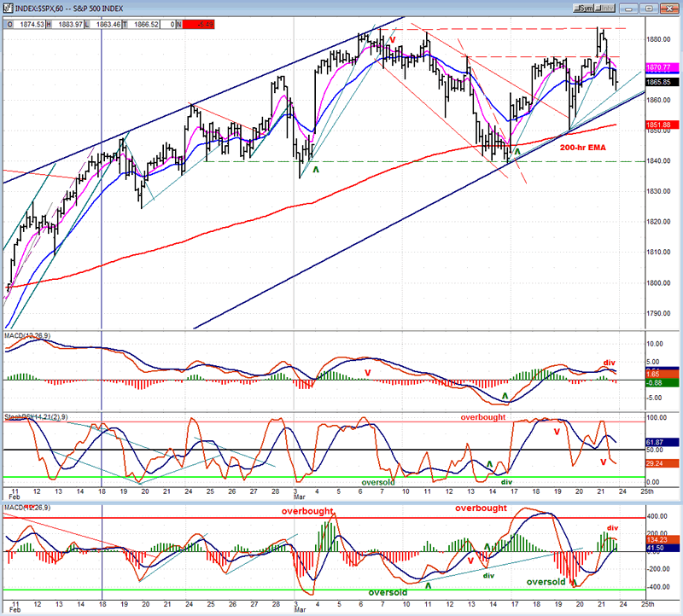Screen dimensions: 683x616
Task: Click the Intv interval button
Action: tap(607, 9)
